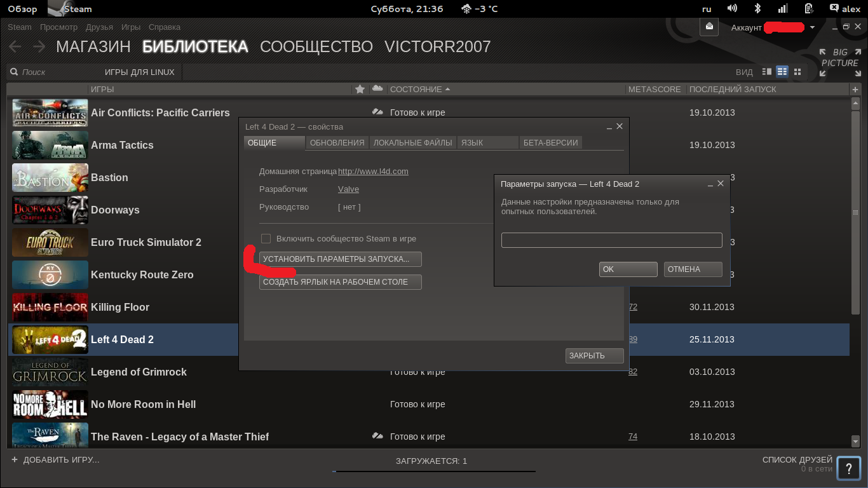Open the Друзья menu

pos(99,27)
